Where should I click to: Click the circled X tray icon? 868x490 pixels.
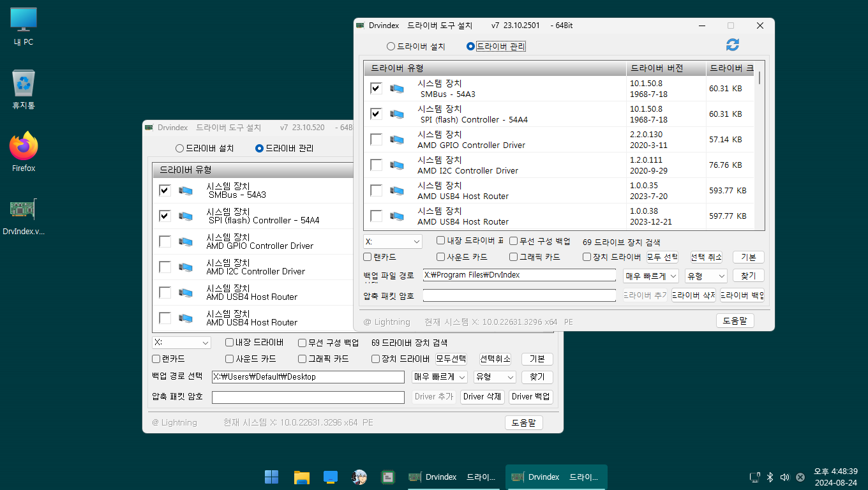(800, 477)
